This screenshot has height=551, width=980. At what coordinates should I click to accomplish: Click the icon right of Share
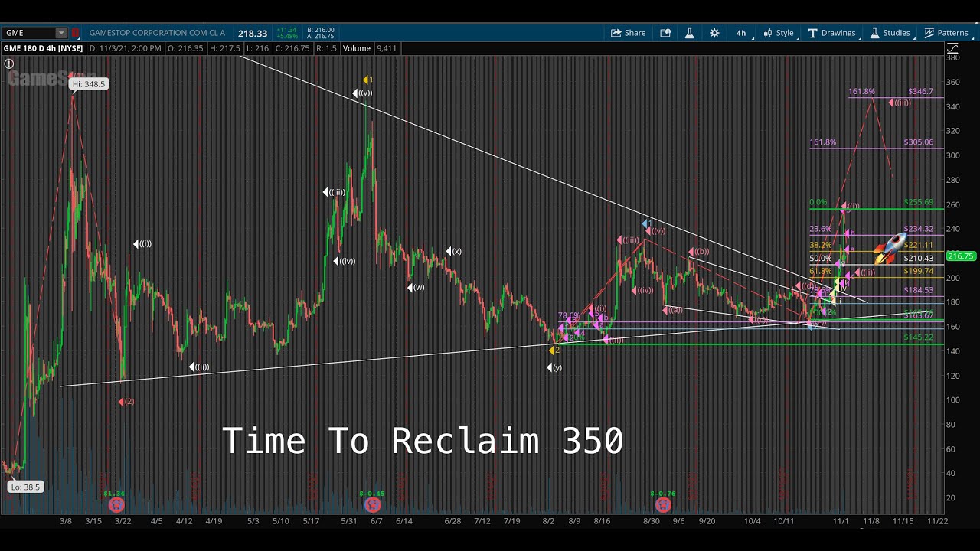click(x=665, y=33)
